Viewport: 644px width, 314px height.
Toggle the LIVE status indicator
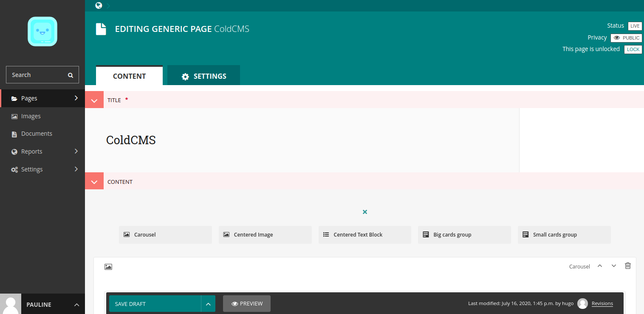[x=635, y=26]
